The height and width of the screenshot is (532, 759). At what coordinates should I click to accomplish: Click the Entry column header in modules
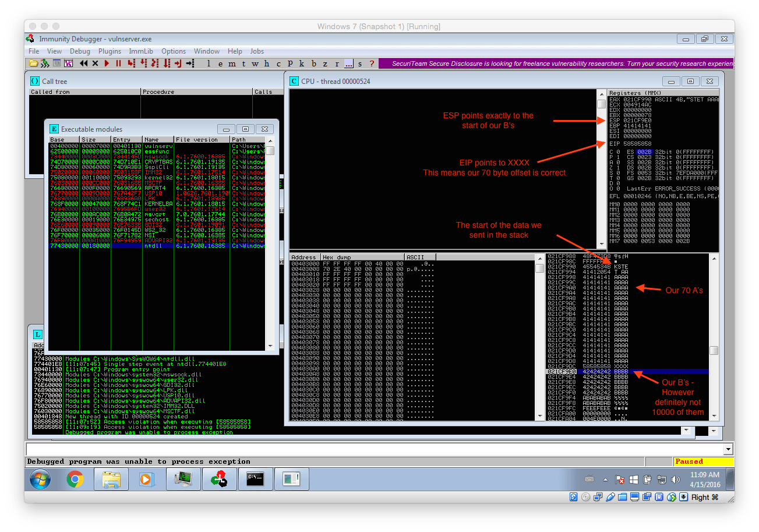click(x=126, y=140)
